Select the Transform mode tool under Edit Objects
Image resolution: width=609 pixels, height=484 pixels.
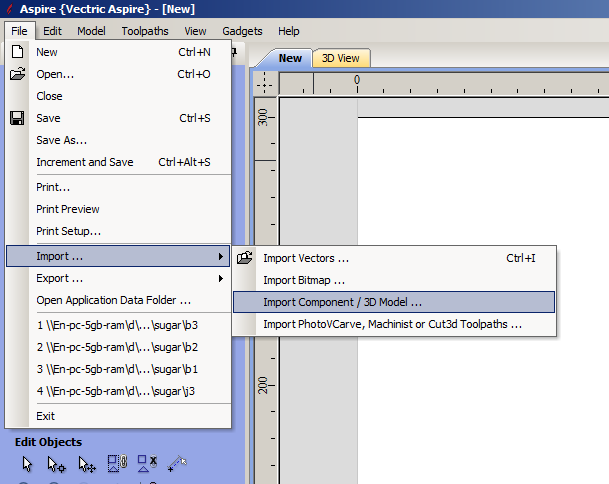(87, 465)
